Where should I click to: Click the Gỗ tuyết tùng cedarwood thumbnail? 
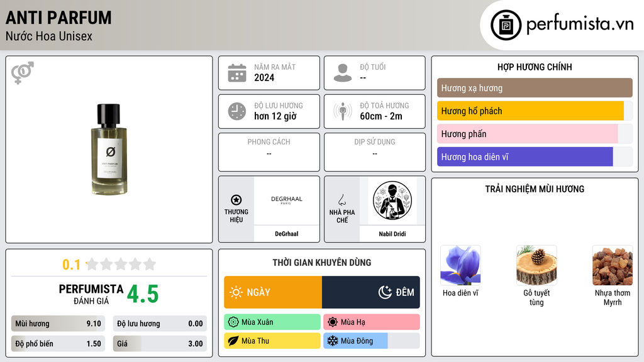[x=536, y=266]
